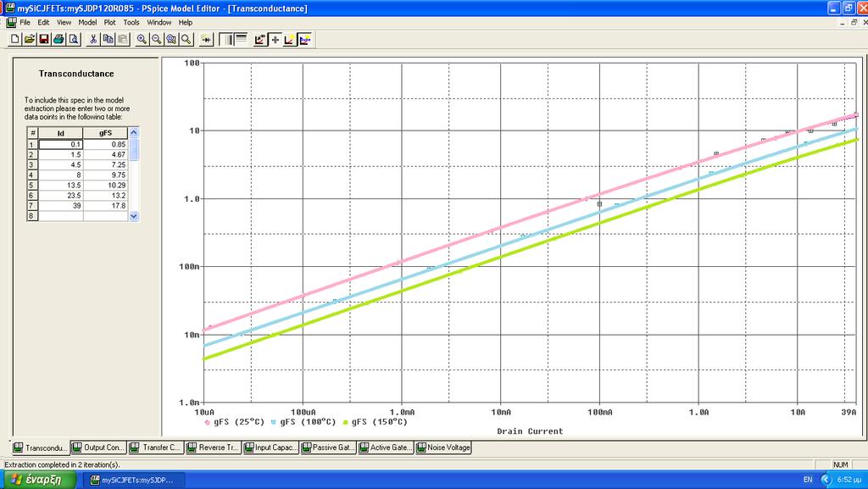Screen dimensions: 868x489
Task: Switch to the Noise Voltage tab
Action: pos(443,447)
